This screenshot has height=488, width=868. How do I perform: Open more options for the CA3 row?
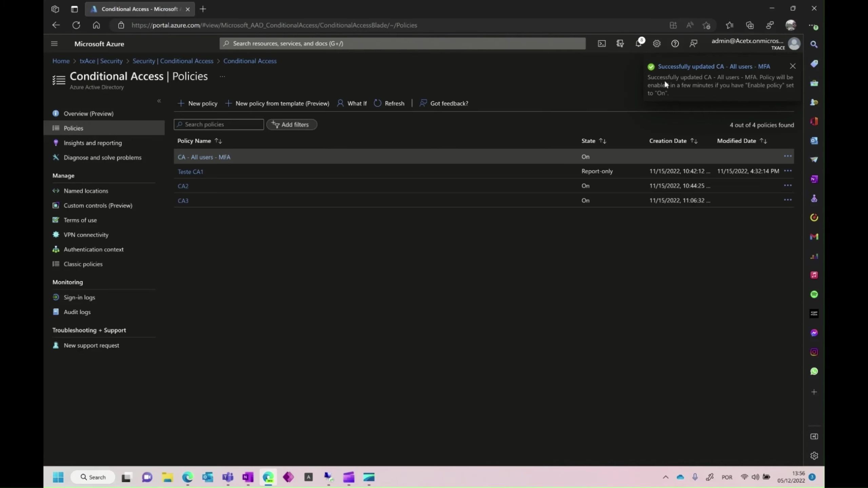788,200
